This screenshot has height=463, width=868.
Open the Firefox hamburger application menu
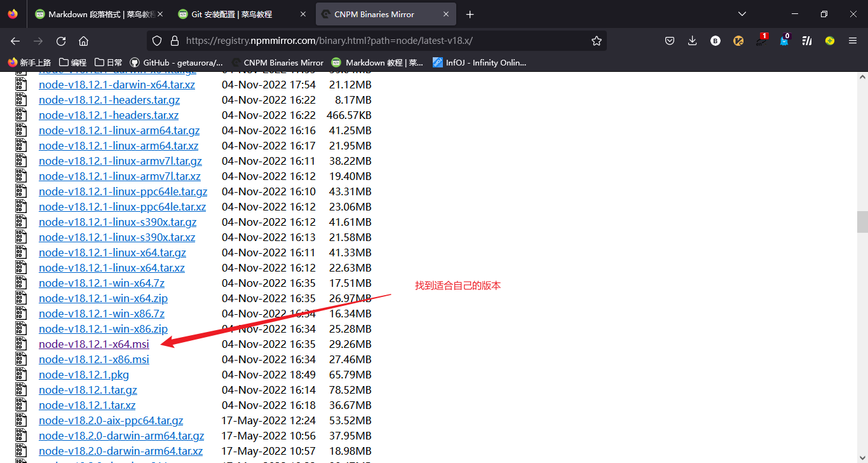tap(853, 41)
